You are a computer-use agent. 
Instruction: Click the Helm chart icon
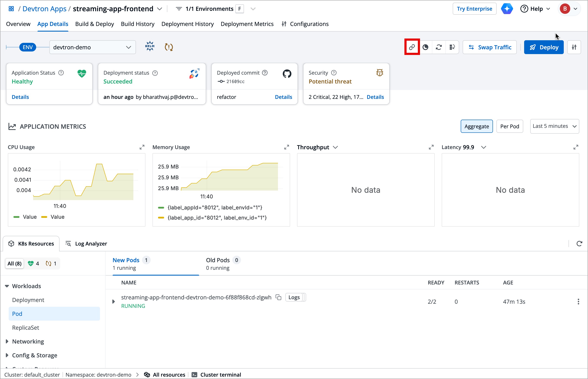click(149, 47)
